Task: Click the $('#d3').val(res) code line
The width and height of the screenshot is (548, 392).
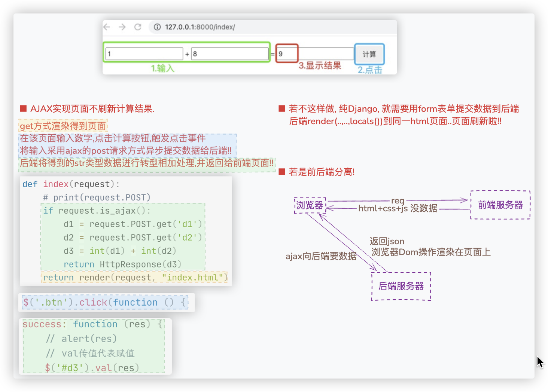Action: point(92,368)
